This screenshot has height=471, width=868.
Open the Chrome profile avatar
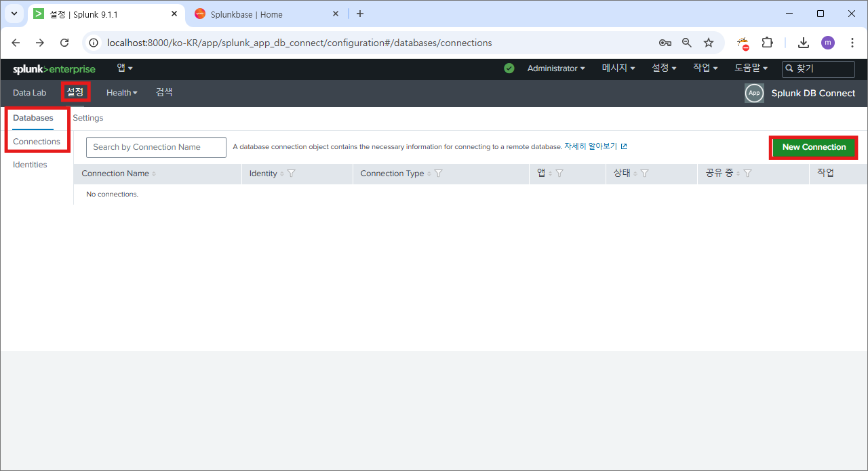pyautogui.click(x=828, y=43)
